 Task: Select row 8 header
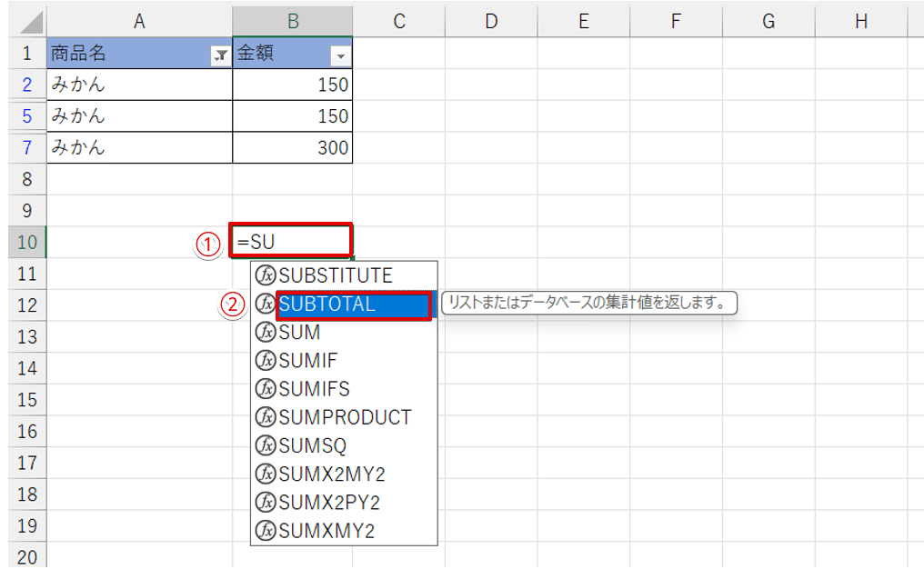click(27, 179)
